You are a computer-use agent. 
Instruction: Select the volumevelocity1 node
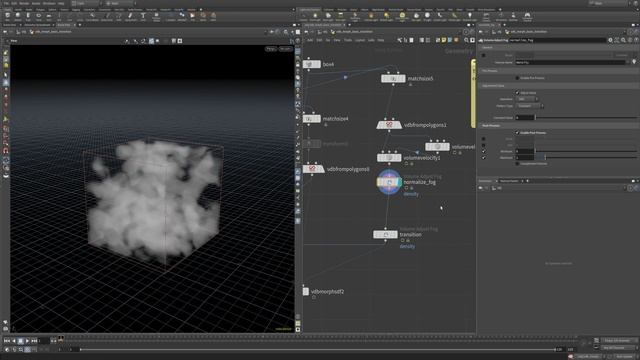pos(389,158)
